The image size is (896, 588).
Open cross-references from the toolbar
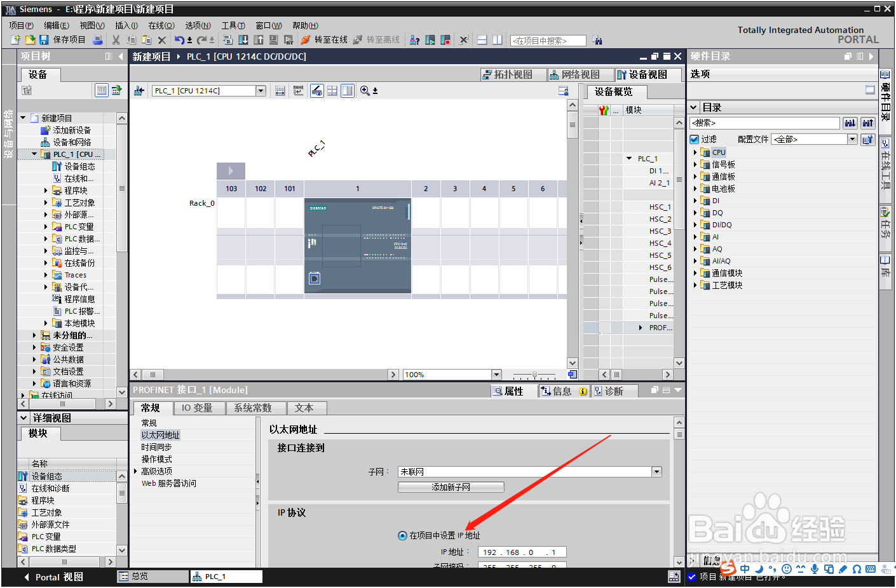tap(464, 40)
